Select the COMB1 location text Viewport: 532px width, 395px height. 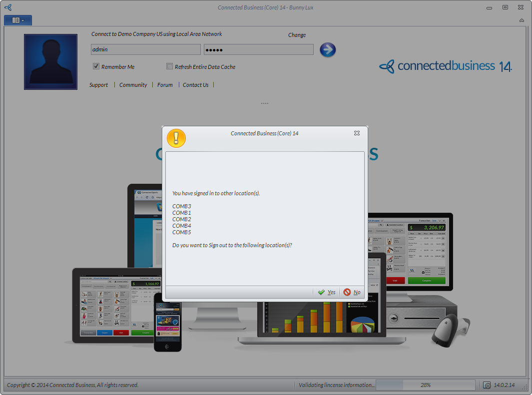point(181,213)
